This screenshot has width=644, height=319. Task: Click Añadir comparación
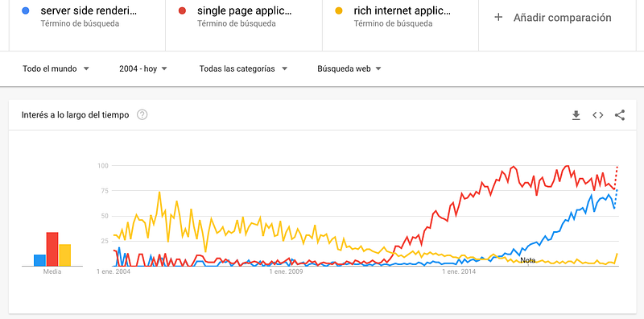coord(562,18)
